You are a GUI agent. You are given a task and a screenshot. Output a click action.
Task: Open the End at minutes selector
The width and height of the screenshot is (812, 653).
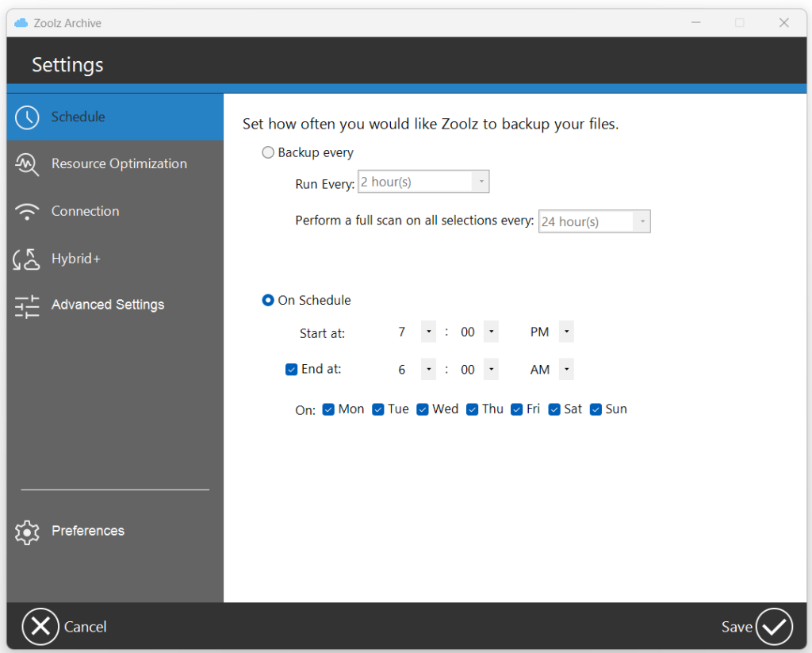pyautogui.click(x=491, y=369)
